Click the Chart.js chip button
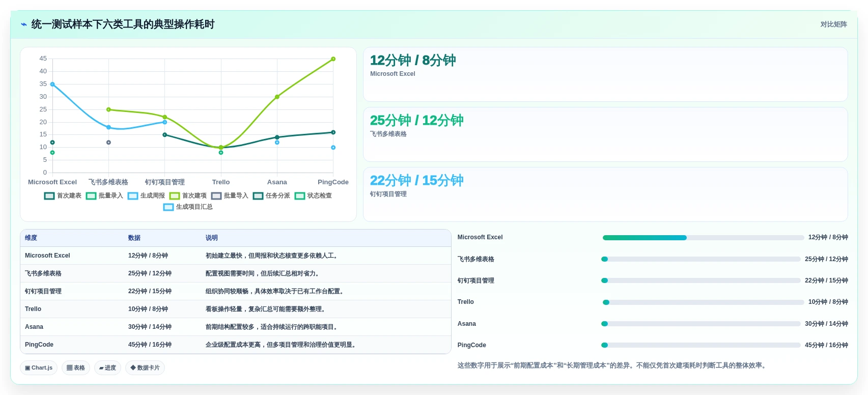This screenshot has width=868, height=395. (x=39, y=368)
